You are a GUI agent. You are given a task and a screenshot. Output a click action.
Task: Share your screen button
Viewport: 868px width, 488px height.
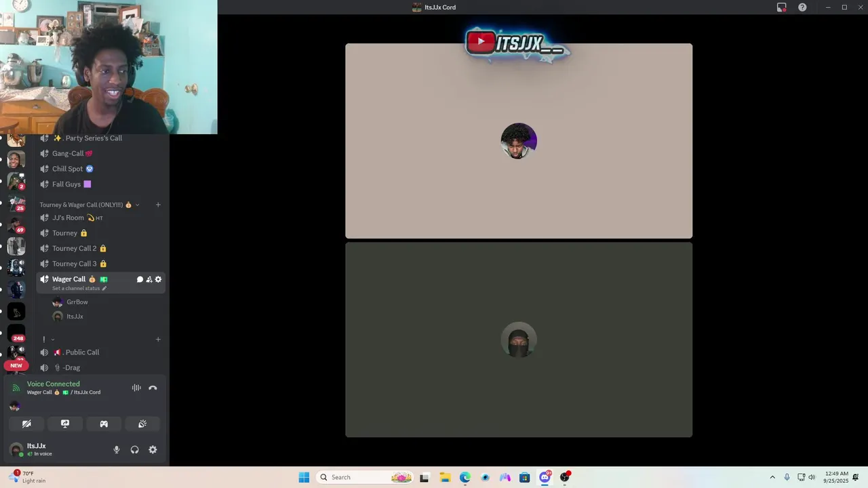click(65, 424)
